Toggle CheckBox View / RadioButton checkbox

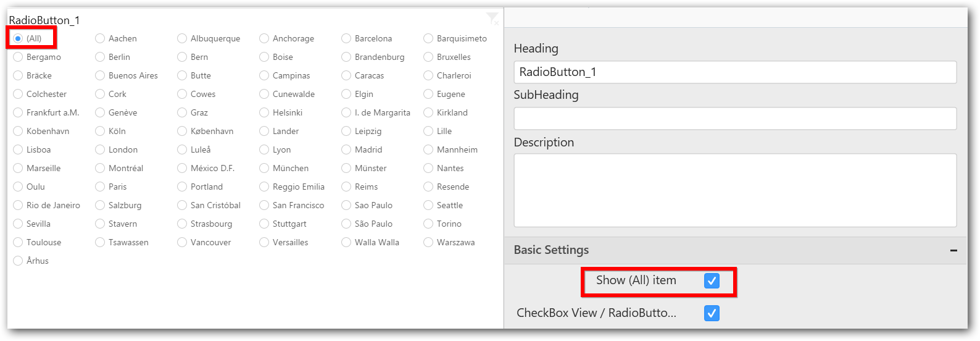(x=712, y=313)
